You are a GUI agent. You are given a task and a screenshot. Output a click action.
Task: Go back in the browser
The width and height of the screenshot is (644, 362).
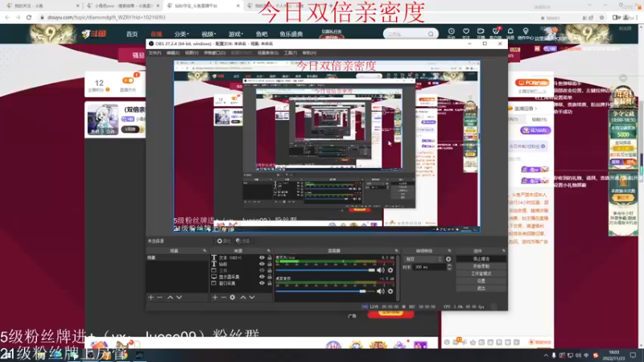pos(7,17)
